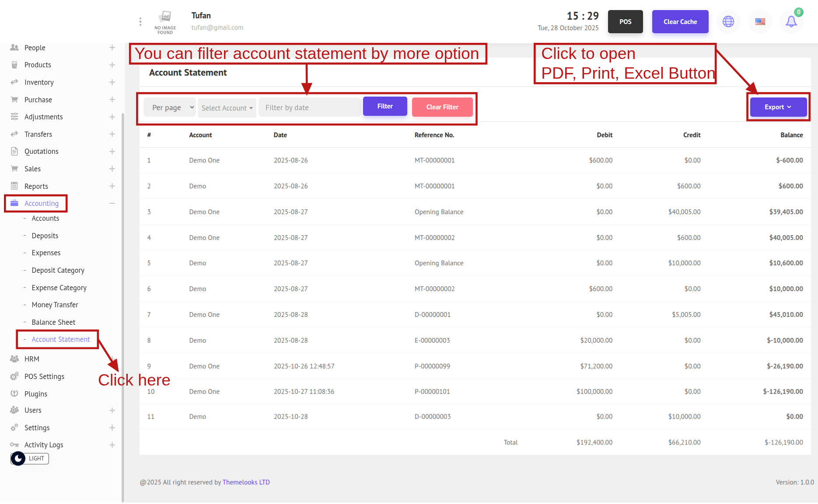
Task: Open the Per page dropdown
Action: [170, 108]
